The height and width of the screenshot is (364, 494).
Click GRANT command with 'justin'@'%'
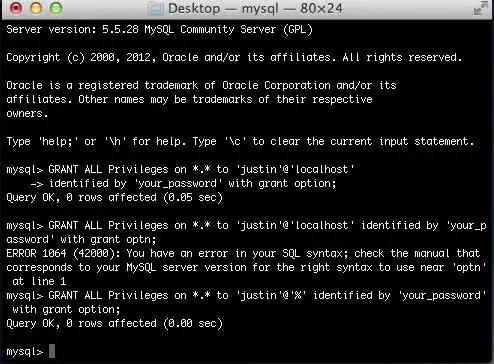coord(246,296)
